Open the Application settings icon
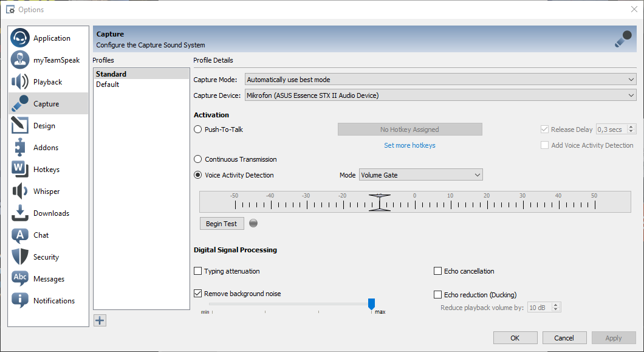 coord(20,38)
